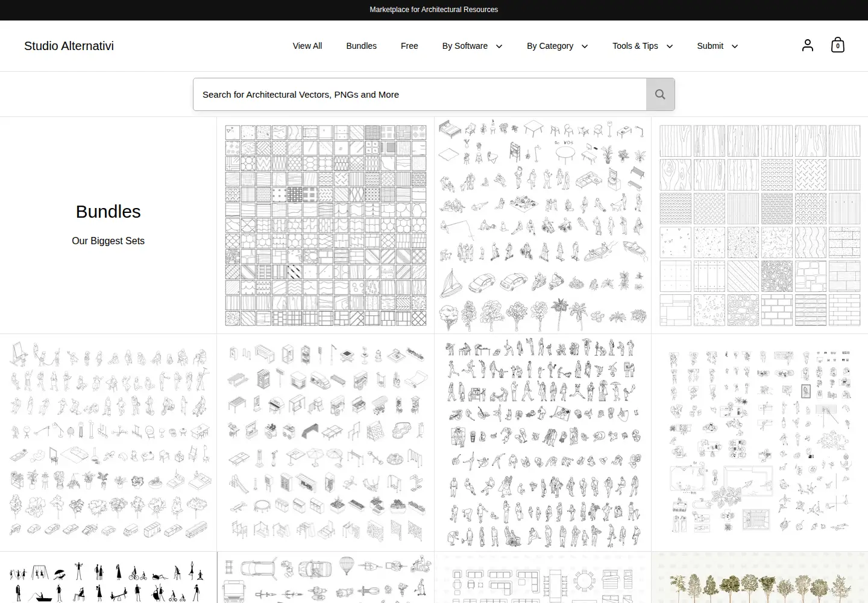Expand the By Category dropdown

coord(558,46)
